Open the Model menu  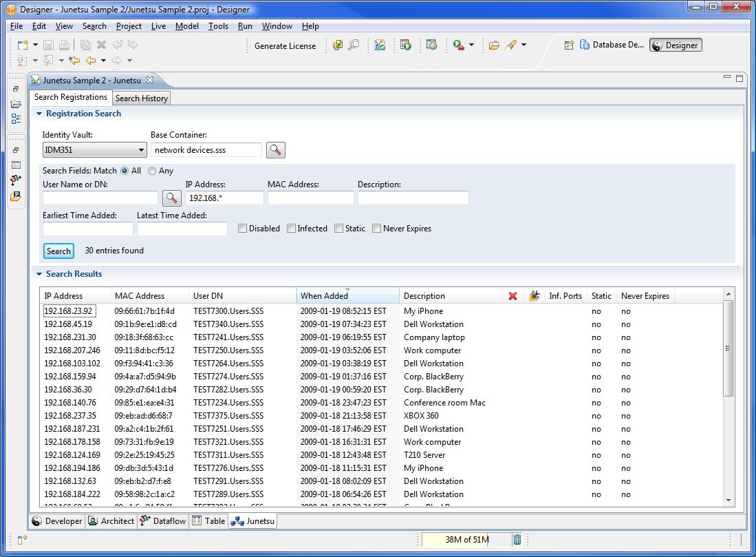pyautogui.click(x=186, y=26)
